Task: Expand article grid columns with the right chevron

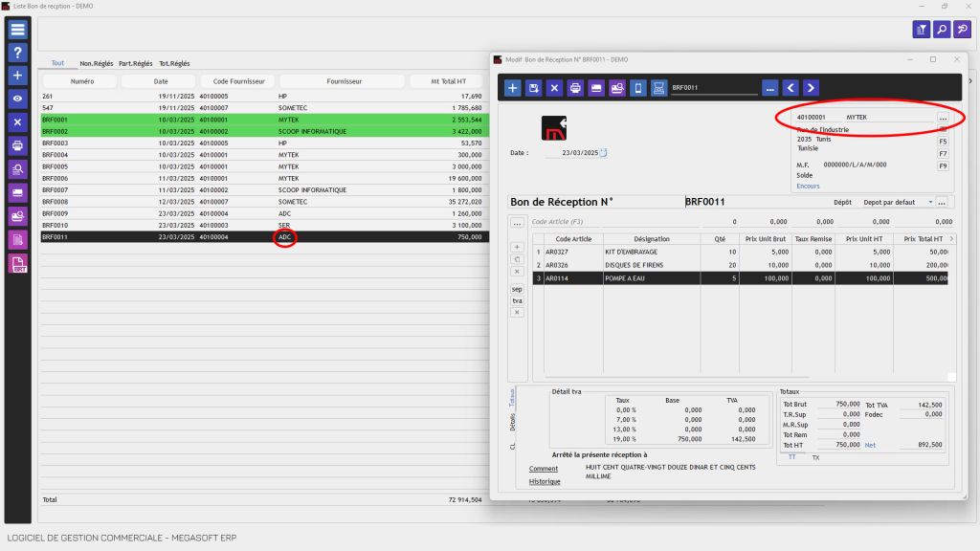Action: click(951, 238)
